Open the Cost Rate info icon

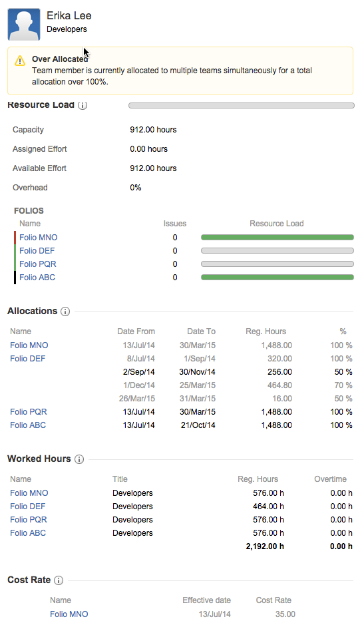pyautogui.click(x=58, y=580)
